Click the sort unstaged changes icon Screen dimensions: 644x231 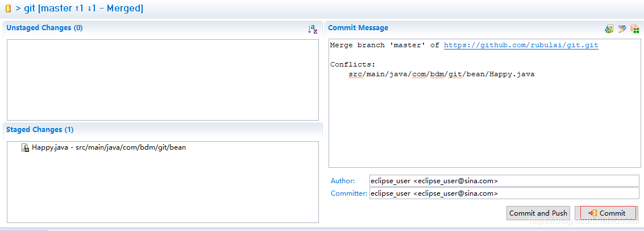click(x=312, y=29)
